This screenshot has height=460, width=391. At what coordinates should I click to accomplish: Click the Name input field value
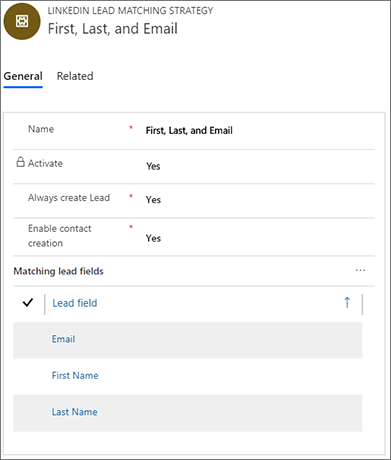click(189, 130)
